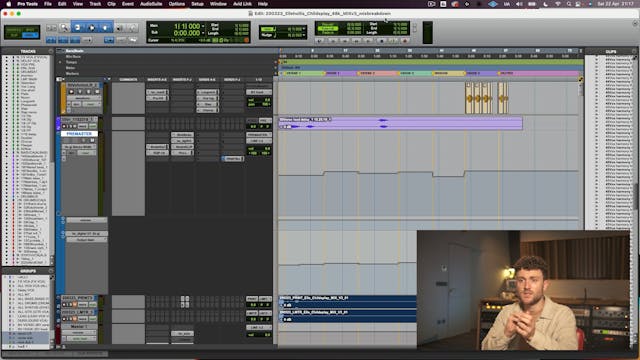Click the purple track color strip

[58, 123]
